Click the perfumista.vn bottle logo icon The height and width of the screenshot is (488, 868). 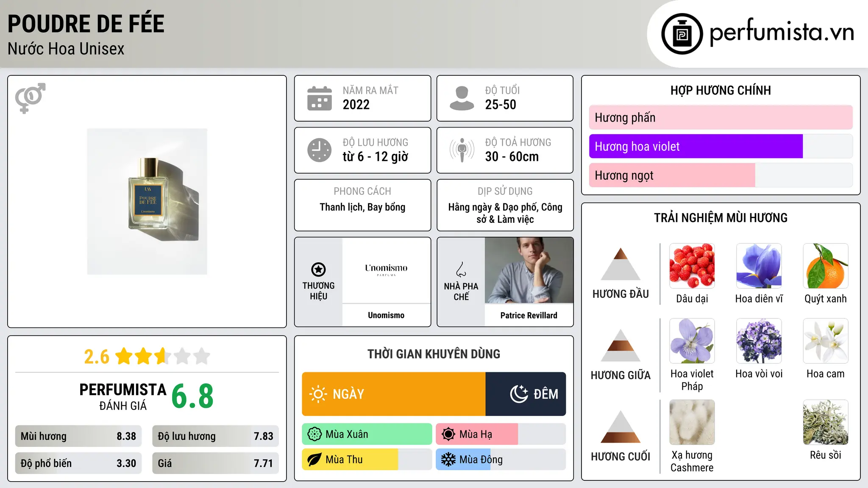point(682,34)
